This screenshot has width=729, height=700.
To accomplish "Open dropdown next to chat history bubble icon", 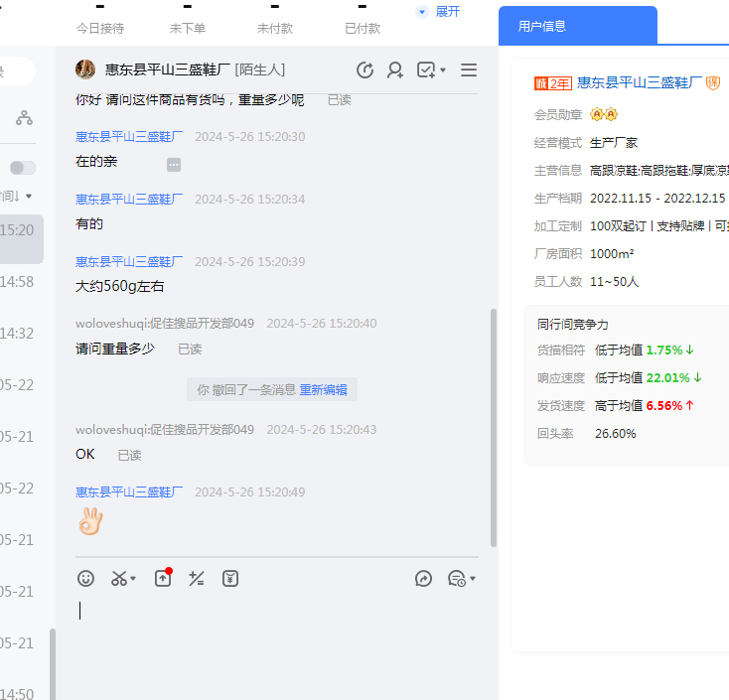I will pyautogui.click(x=473, y=579).
